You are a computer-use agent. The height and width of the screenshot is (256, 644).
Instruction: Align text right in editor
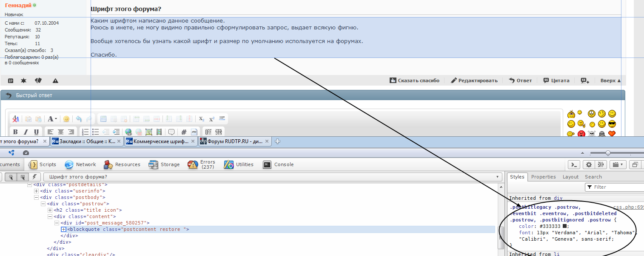click(71, 132)
